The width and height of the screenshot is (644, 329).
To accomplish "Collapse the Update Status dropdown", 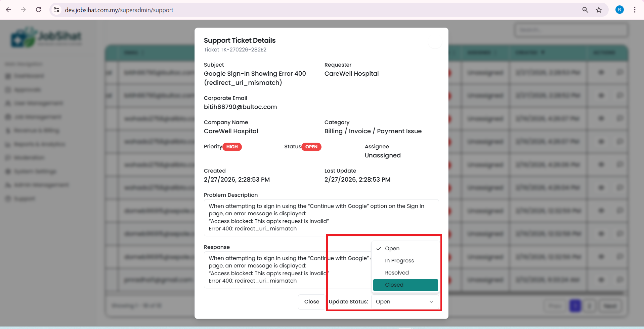I will pos(405,302).
